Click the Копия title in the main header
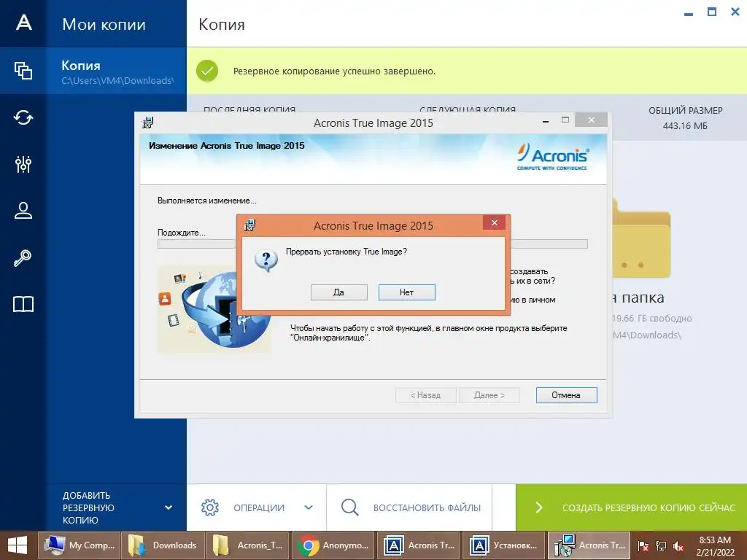Screen dimensions: 747x560 click(x=222, y=24)
